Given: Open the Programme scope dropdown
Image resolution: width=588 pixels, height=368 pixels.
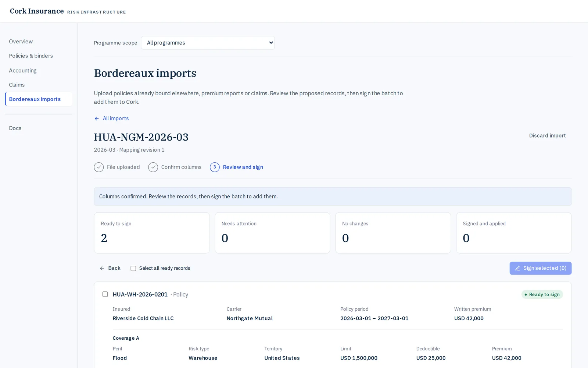Looking at the screenshot, I should [x=208, y=43].
